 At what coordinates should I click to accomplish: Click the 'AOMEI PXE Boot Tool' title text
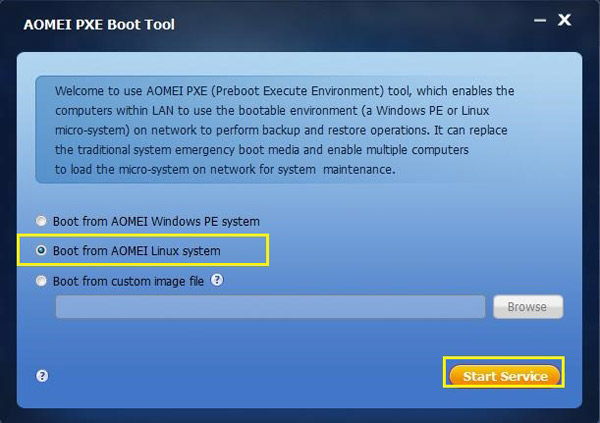pos(98,24)
